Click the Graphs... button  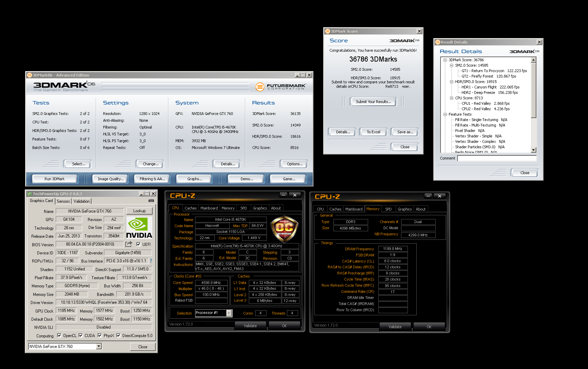tap(194, 179)
